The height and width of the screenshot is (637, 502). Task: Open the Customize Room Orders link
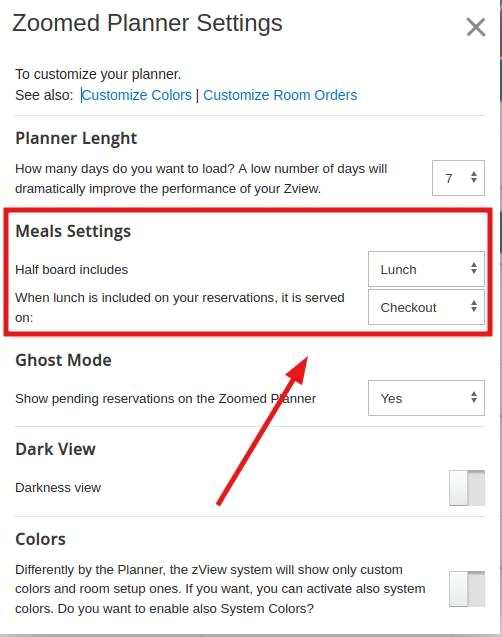click(280, 95)
